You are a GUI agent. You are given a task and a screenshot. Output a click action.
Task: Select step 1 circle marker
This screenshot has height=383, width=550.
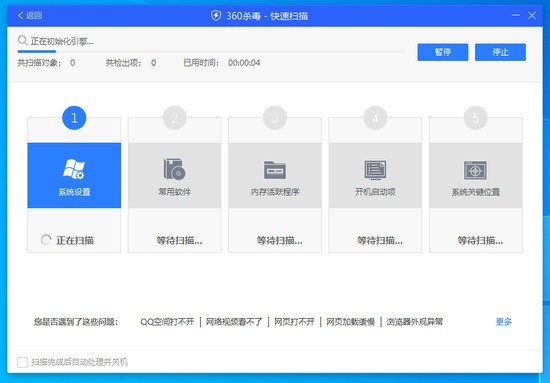[x=74, y=118]
